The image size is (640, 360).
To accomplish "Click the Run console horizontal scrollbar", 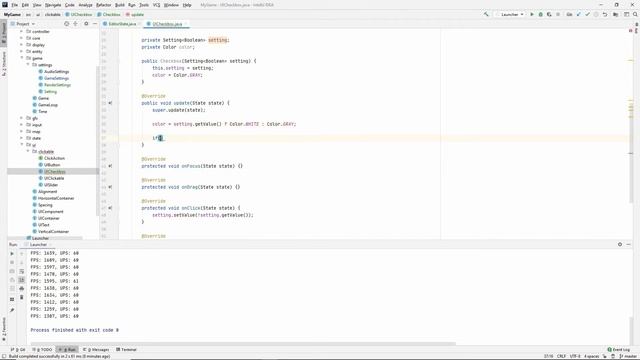I will tap(243, 344).
